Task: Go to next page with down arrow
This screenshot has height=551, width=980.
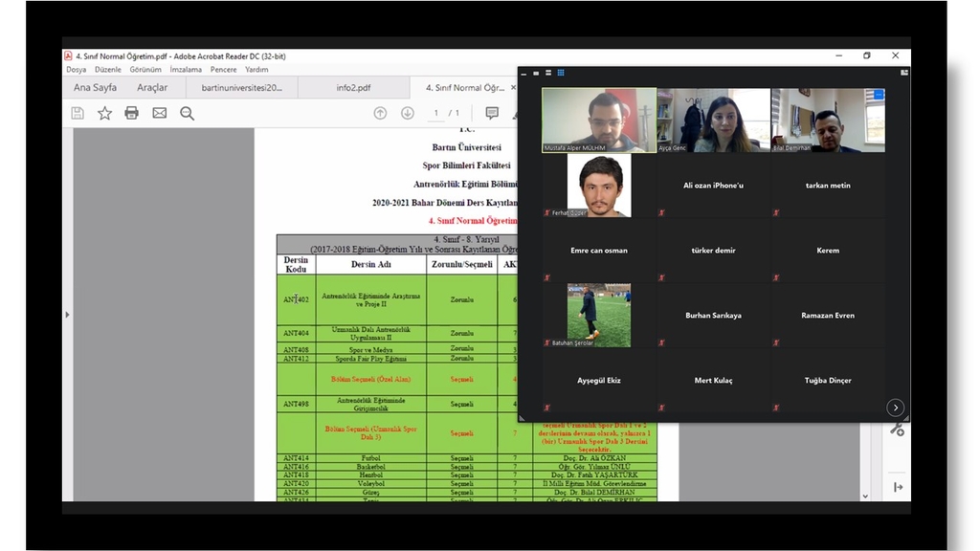Action: point(408,113)
